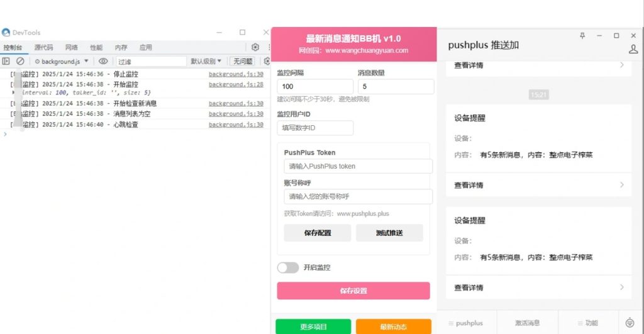Click the console 过滤 filter box
The width and height of the screenshot is (644, 334).
pos(151,61)
